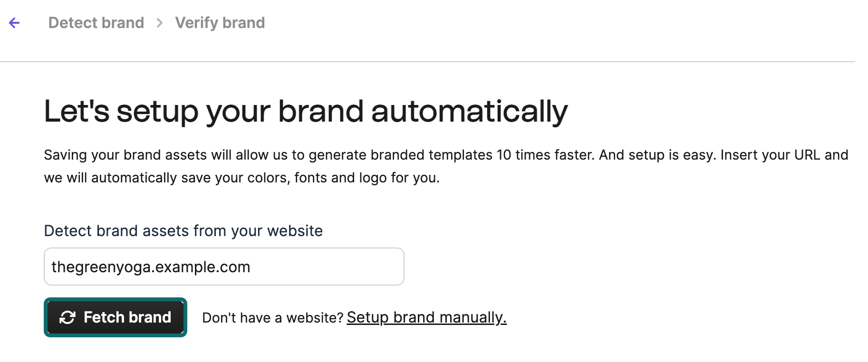
Task: Click the violet arrow beside the breadcrumb trail
Action: pos(15,22)
